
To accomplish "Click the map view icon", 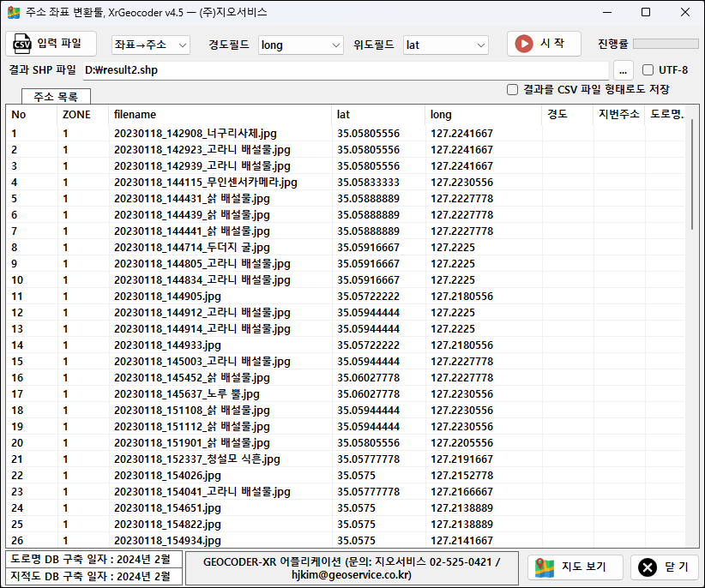I will 545,567.
